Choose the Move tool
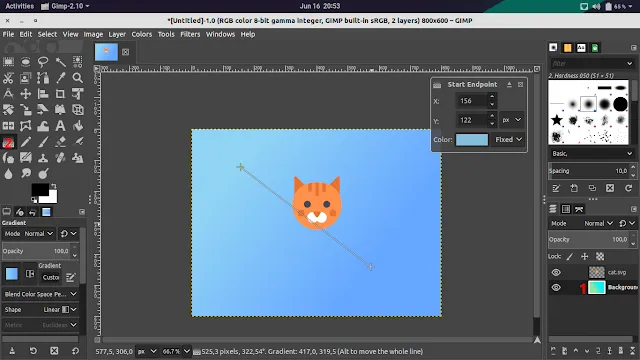The height and width of the screenshot is (360, 640). [x=25, y=94]
